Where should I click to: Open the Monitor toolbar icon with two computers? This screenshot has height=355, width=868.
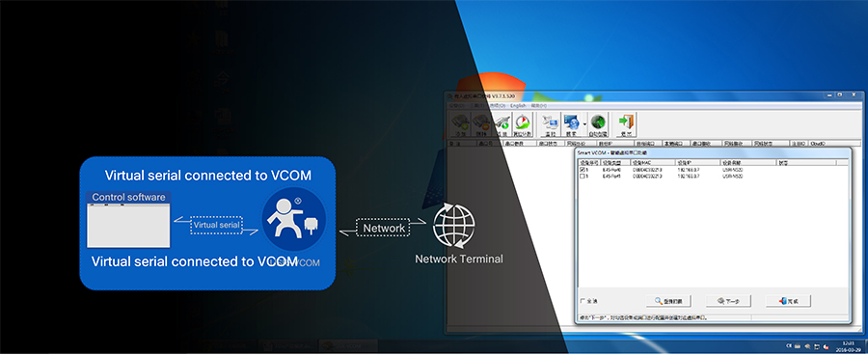point(551,124)
